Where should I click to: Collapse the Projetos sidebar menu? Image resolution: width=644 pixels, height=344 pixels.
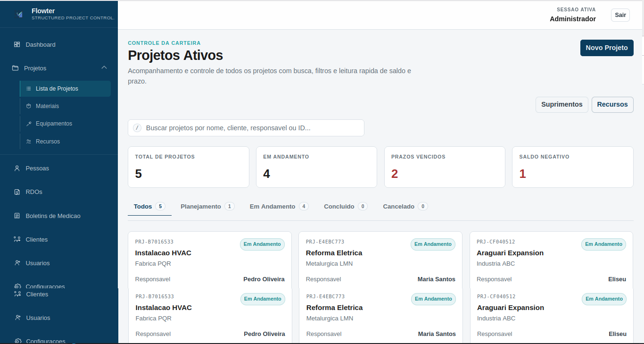104,67
